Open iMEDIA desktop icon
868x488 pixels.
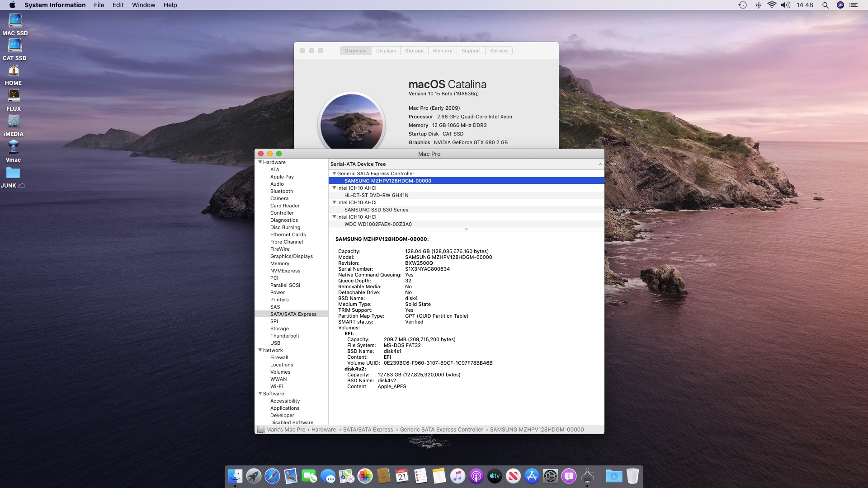click(14, 121)
